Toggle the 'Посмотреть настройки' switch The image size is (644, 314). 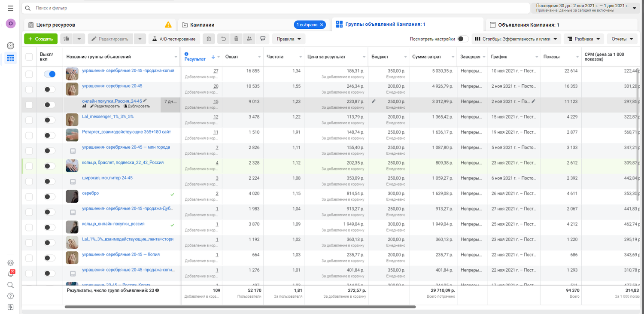tap(463, 39)
